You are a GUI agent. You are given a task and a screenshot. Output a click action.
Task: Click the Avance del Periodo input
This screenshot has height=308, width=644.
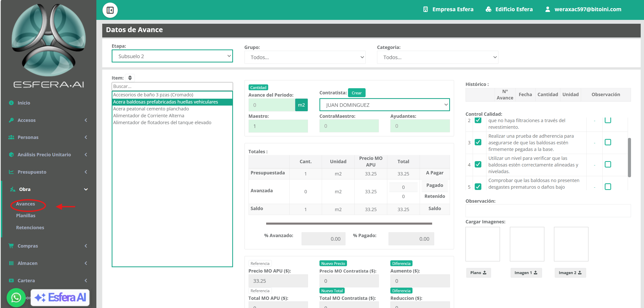point(272,105)
